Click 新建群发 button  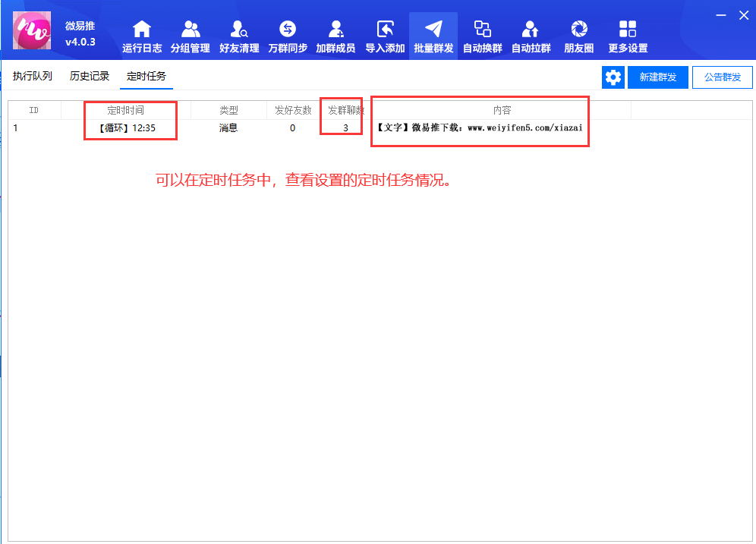click(657, 77)
